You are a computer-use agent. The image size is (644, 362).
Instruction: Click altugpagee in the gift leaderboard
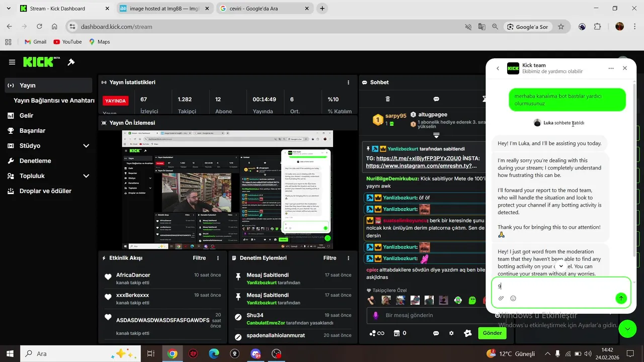[432, 115]
